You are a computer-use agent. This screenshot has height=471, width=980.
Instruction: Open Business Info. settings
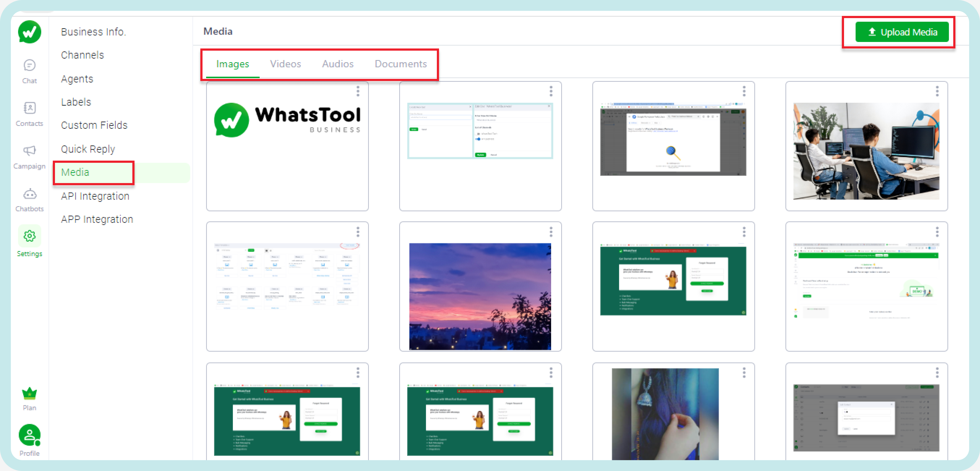click(x=94, y=32)
